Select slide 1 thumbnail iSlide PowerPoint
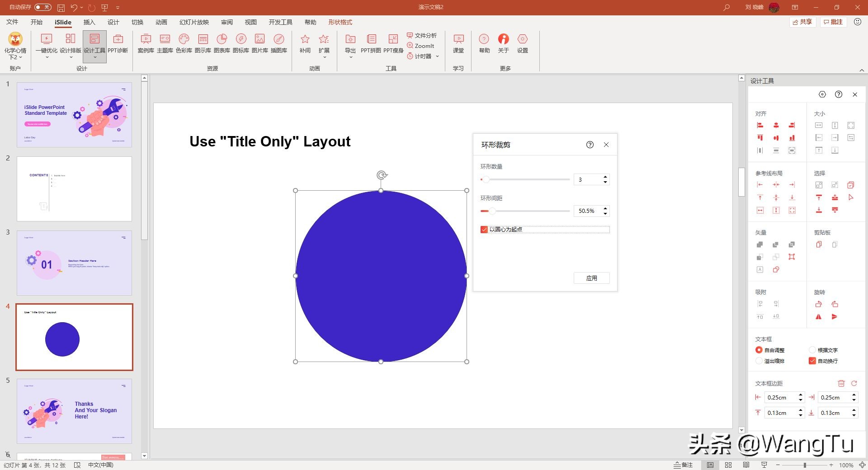Viewport: 868px width, 470px height. point(74,115)
